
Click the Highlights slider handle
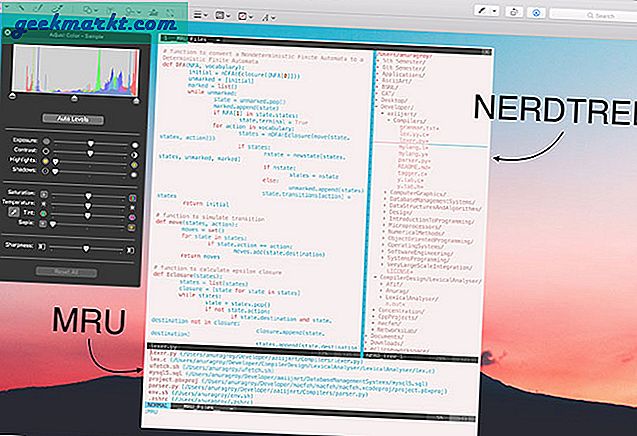(55, 162)
